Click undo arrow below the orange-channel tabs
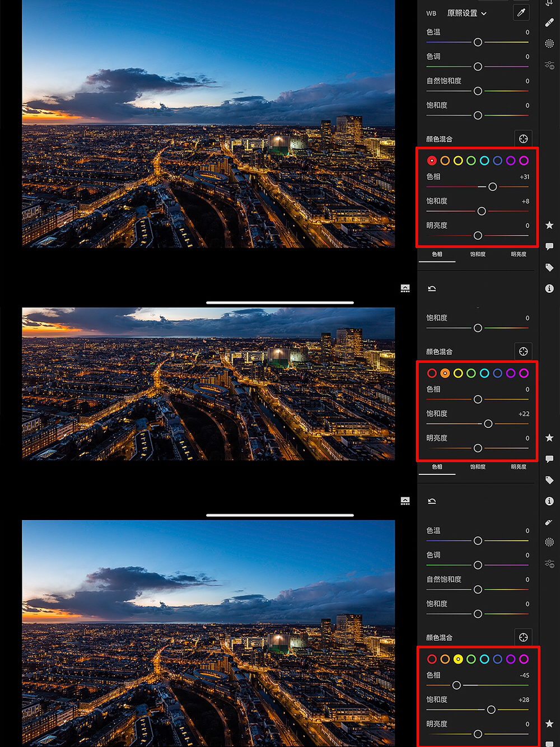Screen dimensions: 560x747 (x=432, y=501)
